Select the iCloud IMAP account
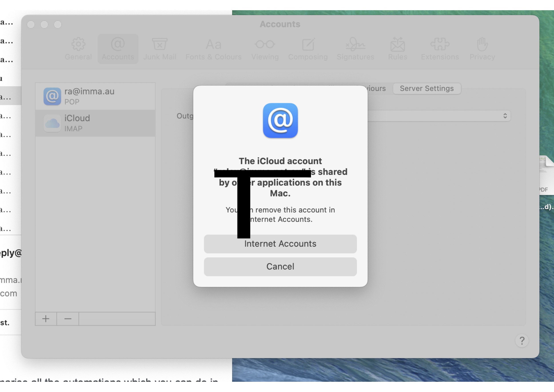This screenshot has width=554, height=392. (x=95, y=123)
